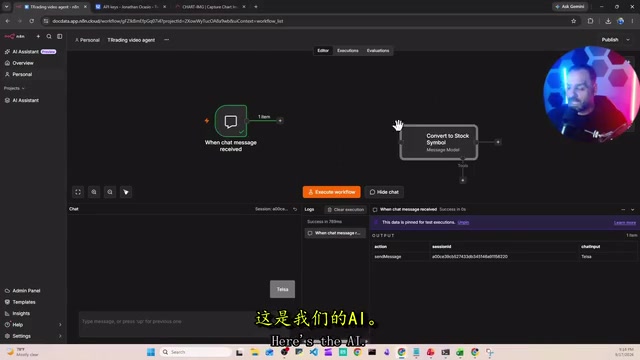Select When chat message r... log entry
This screenshot has width=640, height=360.
coord(335,233)
